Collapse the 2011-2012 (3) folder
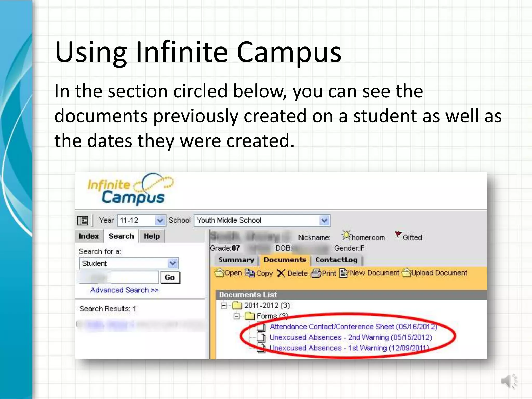The image size is (532, 399). [224, 305]
